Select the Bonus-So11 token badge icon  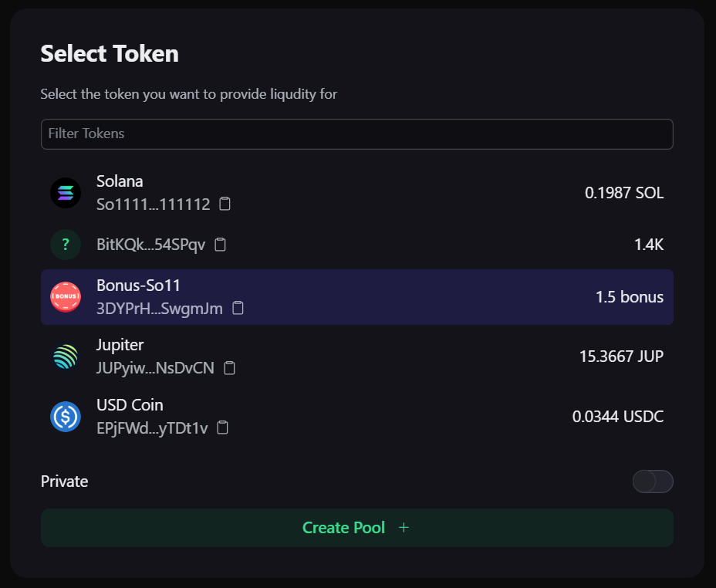click(x=66, y=296)
